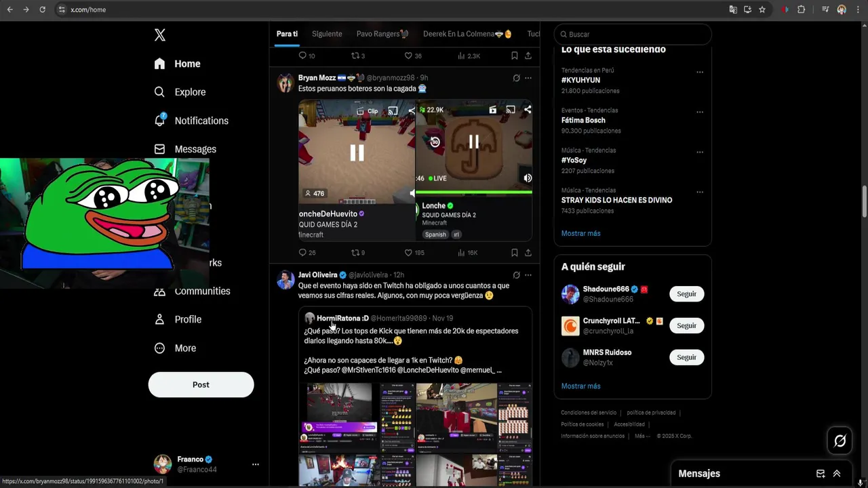Image resolution: width=868 pixels, height=488 pixels.
Task: Switch to Pavo Rangers tab
Action: click(382, 34)
